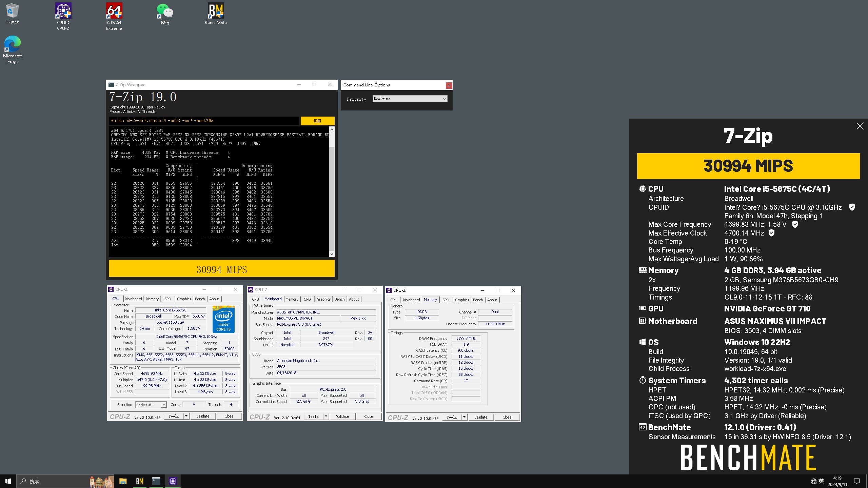
Task: Switch to Memory tab in first CPU-Z
Action: 152,299
